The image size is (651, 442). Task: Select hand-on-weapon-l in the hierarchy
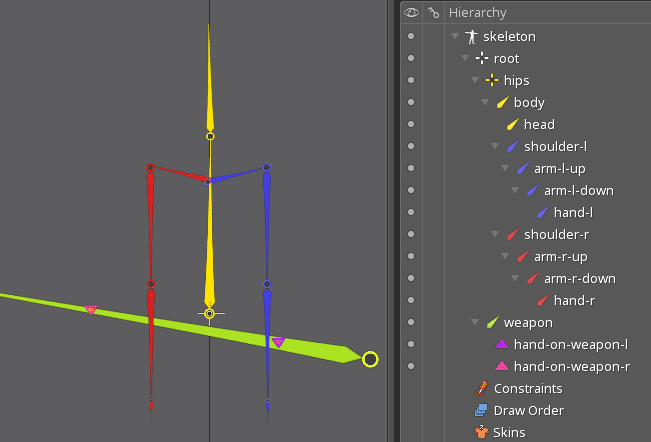tap(570, 345)
